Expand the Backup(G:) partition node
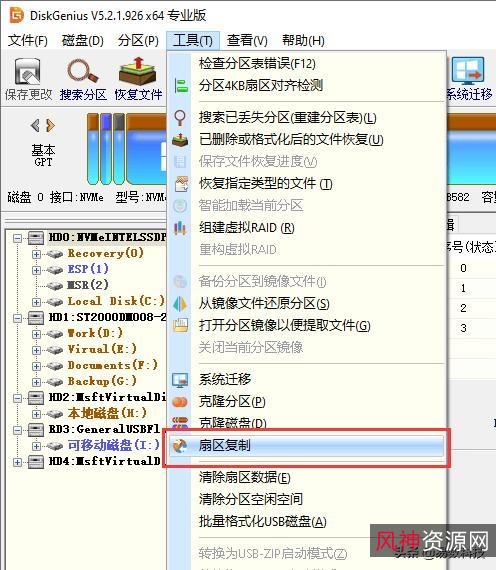The height and width of the screenshot is (570, 496). click(x=36, y=382)
